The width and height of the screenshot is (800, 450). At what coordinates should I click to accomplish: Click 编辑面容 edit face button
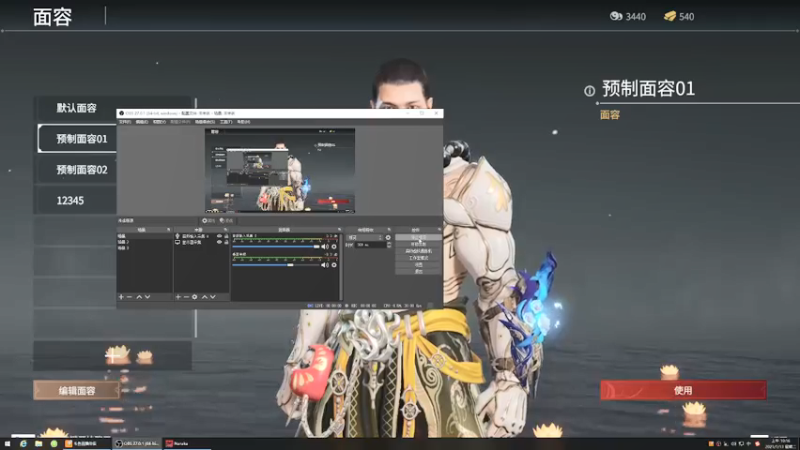tap(77, 391)
